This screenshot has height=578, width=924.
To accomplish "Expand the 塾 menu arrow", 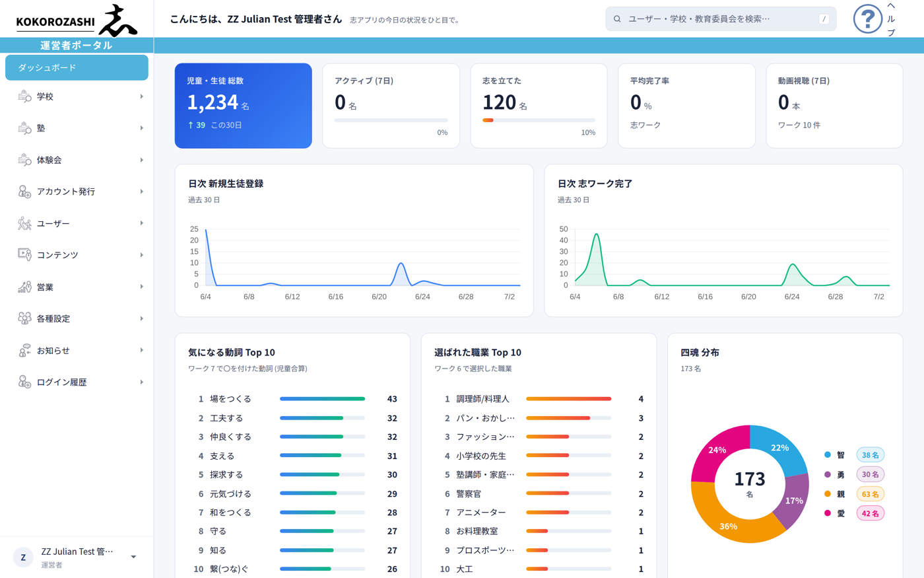I will [x=141, y=128].
